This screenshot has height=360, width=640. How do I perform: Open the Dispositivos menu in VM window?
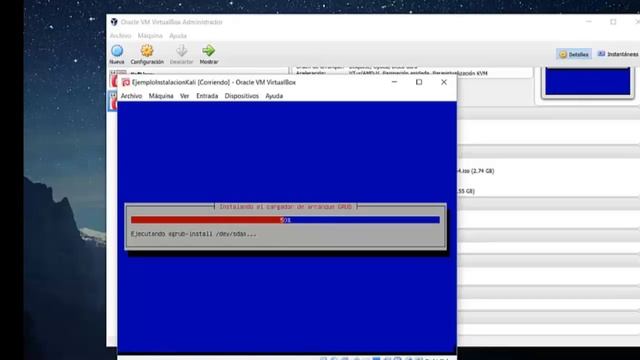point(242,96)
